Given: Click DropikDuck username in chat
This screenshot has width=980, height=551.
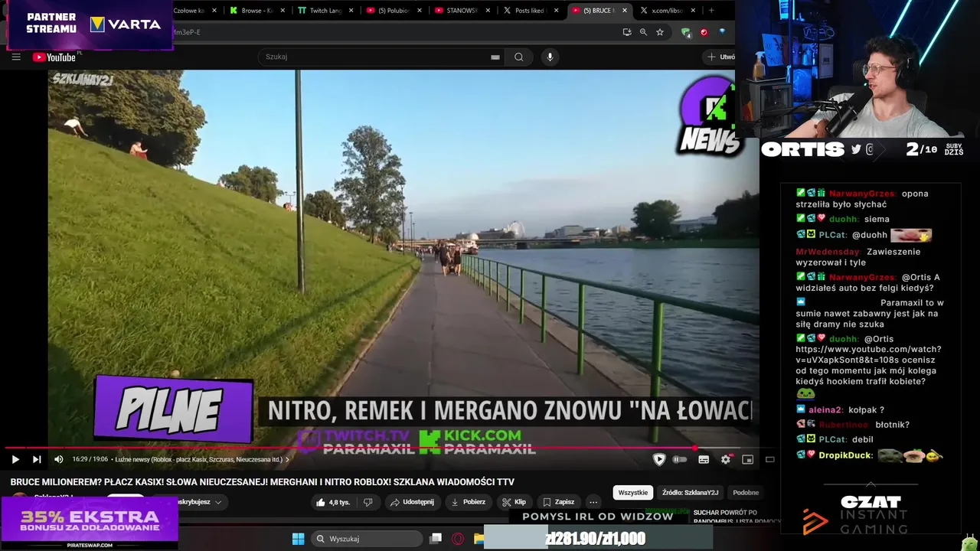Looking at the screenshot, I should point(845,455).
